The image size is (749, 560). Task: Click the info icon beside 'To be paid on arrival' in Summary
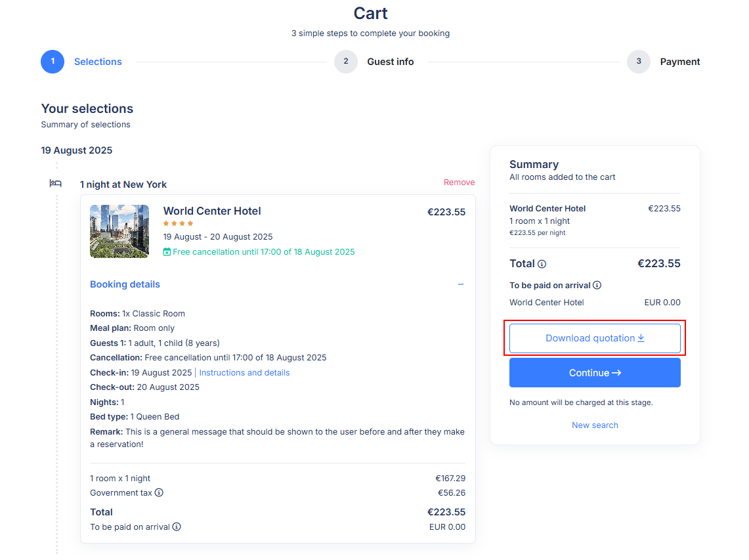tap(597, 286)
